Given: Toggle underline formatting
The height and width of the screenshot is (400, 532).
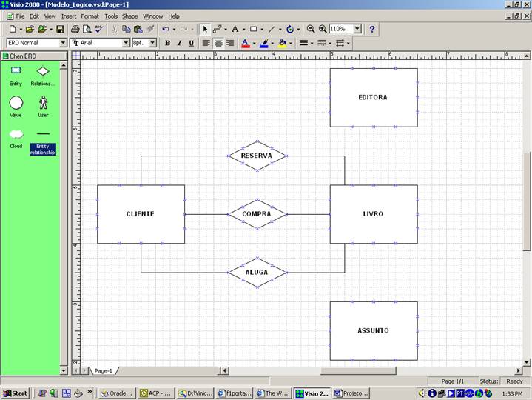Looking at the screenshot, I should tap(192, 43).
